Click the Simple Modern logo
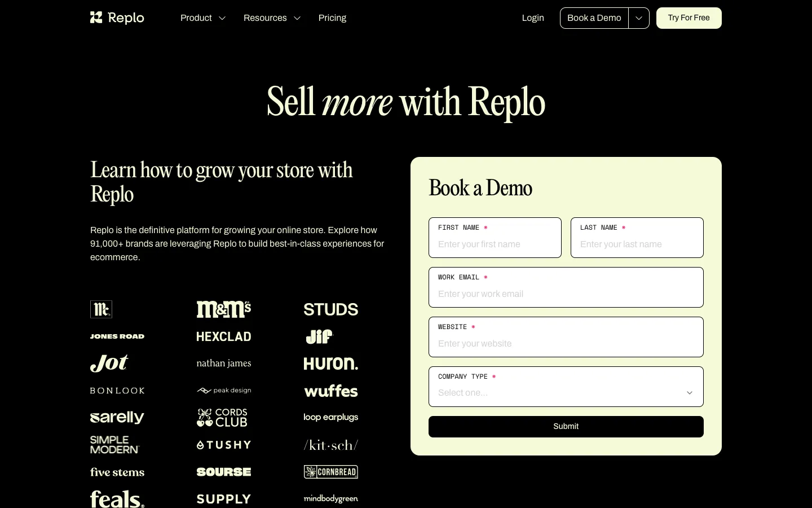 (x=115, y=445)
